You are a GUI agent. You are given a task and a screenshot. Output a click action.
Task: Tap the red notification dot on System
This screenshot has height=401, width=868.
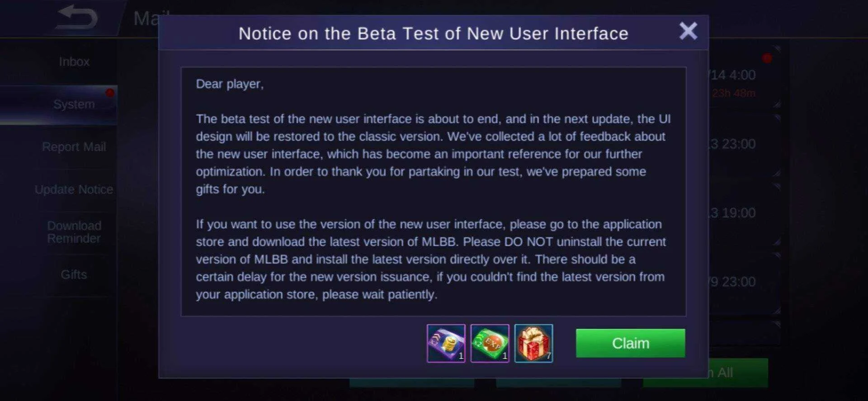110,93
